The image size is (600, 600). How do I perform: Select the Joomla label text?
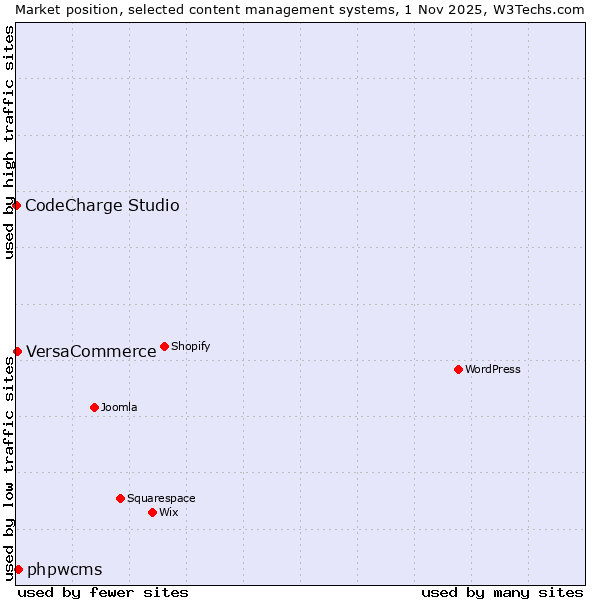click(119, 407)
